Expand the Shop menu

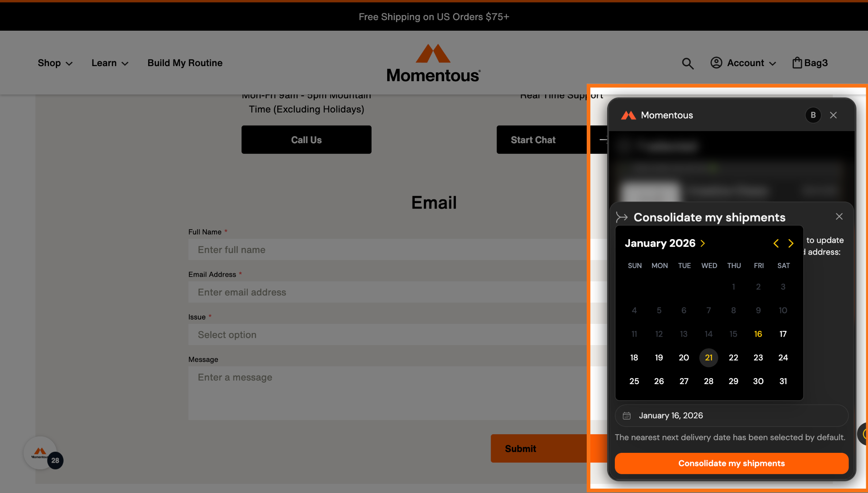coord(55,63)
